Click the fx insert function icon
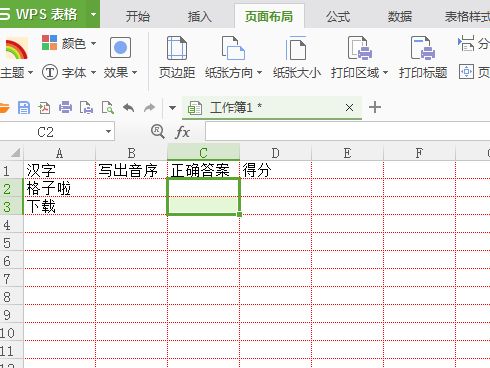 point(182,132)
